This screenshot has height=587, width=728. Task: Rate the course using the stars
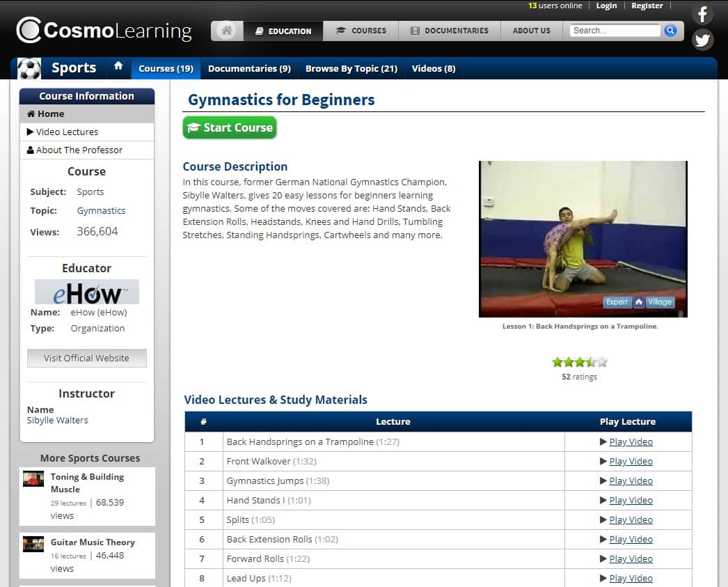tap(579, 362)
